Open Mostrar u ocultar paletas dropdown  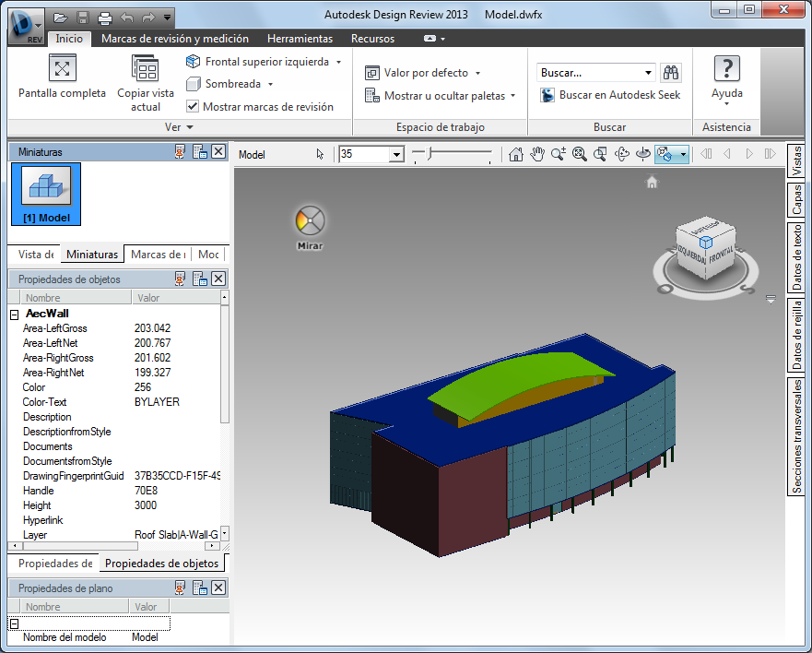click(512, 96)
